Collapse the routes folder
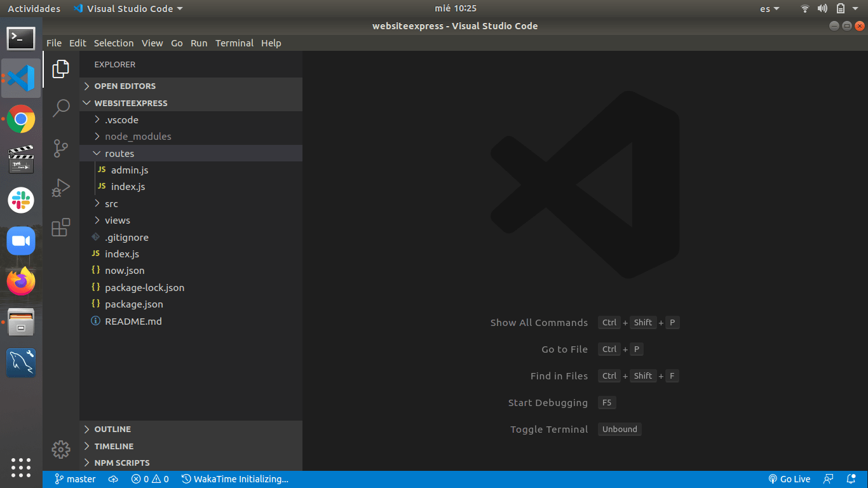 coord(119,153)
